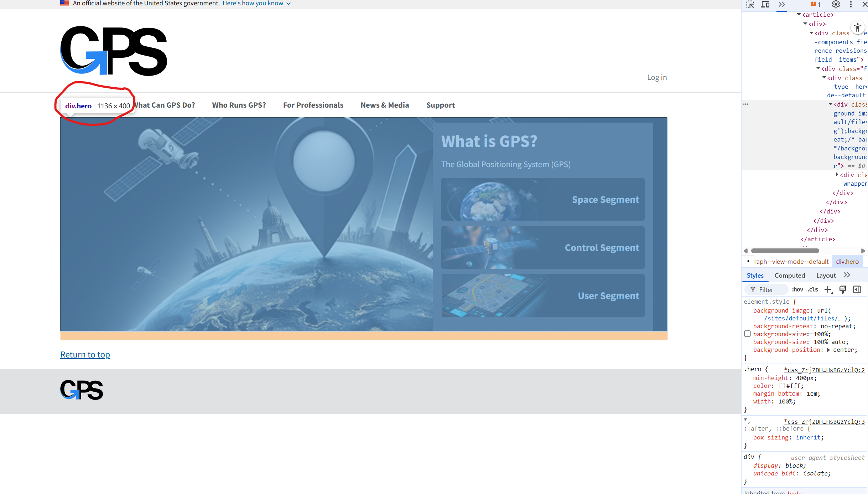The width and height of the screenshot is (868, 494).
Task: Click the small GPS logo in footer
Action: click(82, 390)
